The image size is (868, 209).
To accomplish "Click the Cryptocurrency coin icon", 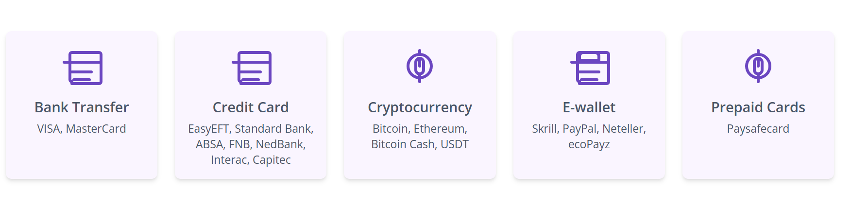I will 420,66.
